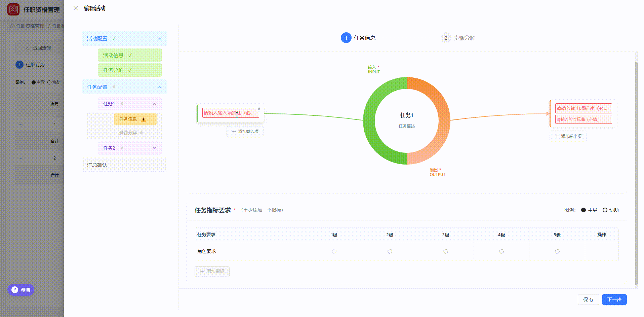
Task: Click the plus icon in 添加输出项
Action: click(x=557, y=136)
